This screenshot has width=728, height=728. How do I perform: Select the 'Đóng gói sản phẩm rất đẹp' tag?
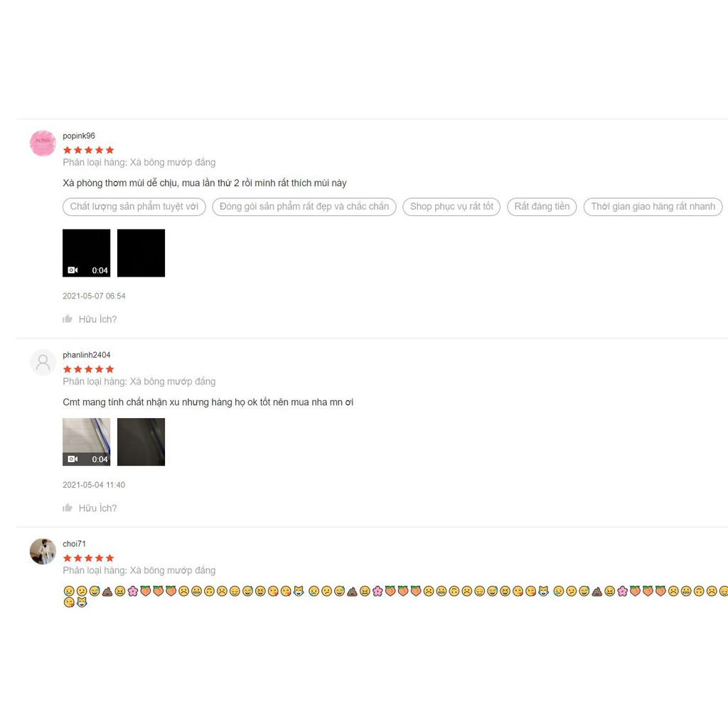304,207
